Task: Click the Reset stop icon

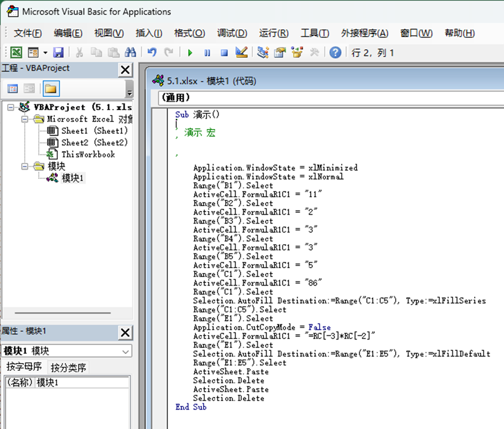Action: 224,53
